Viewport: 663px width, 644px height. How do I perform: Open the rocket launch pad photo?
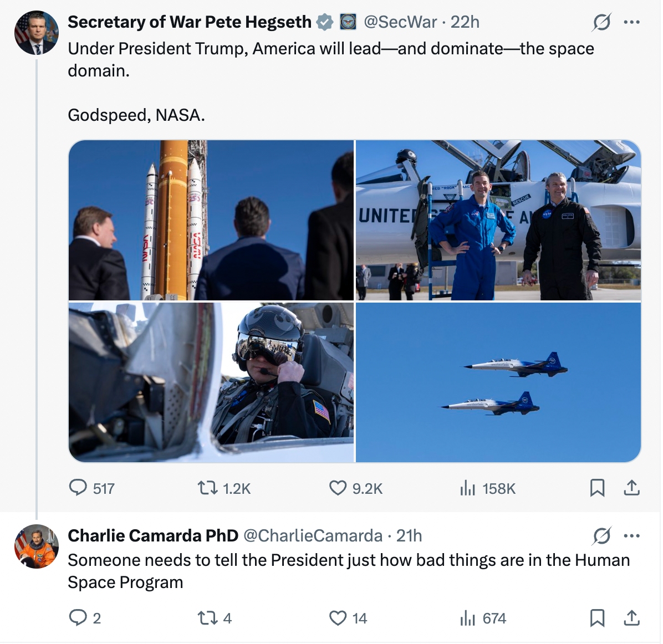click(x=211, y=220)
